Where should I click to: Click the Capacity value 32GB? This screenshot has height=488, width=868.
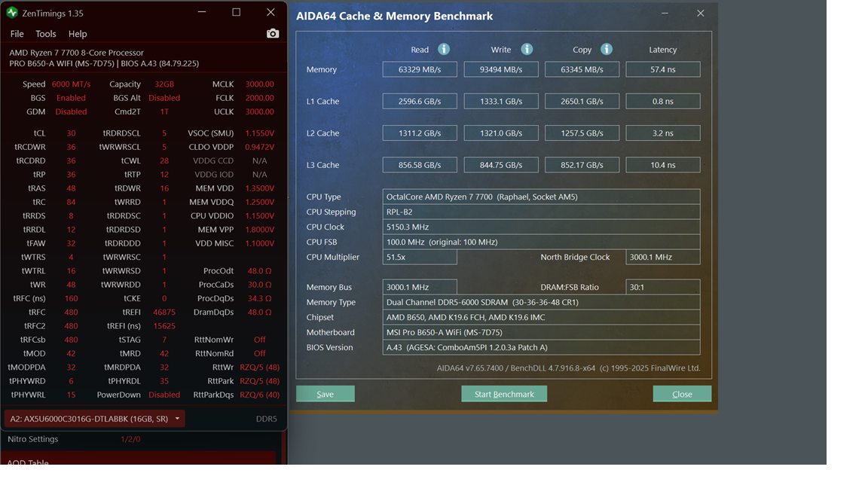tap(164, 84)
